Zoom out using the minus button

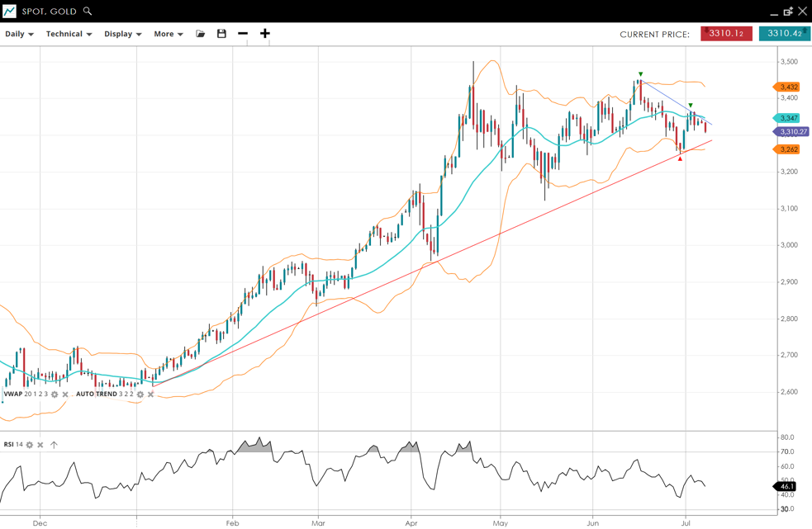coord(243,34)
